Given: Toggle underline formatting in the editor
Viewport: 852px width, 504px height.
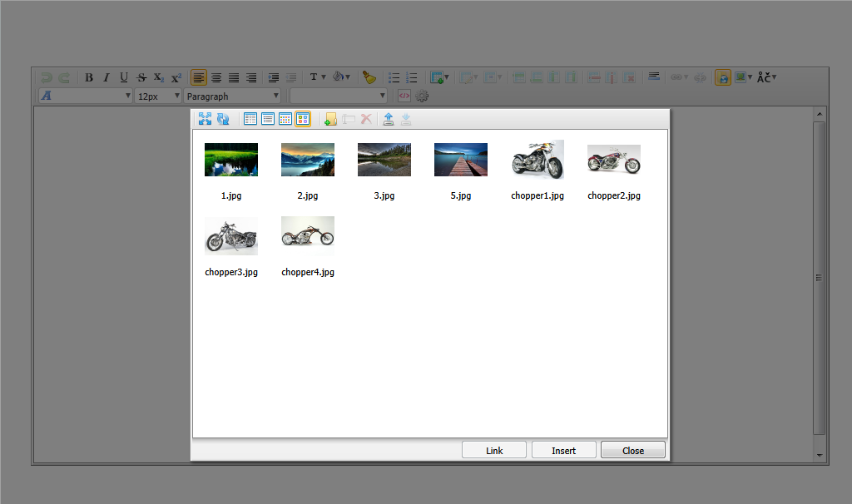Looking at the screenshot, I should click(124, 77).
